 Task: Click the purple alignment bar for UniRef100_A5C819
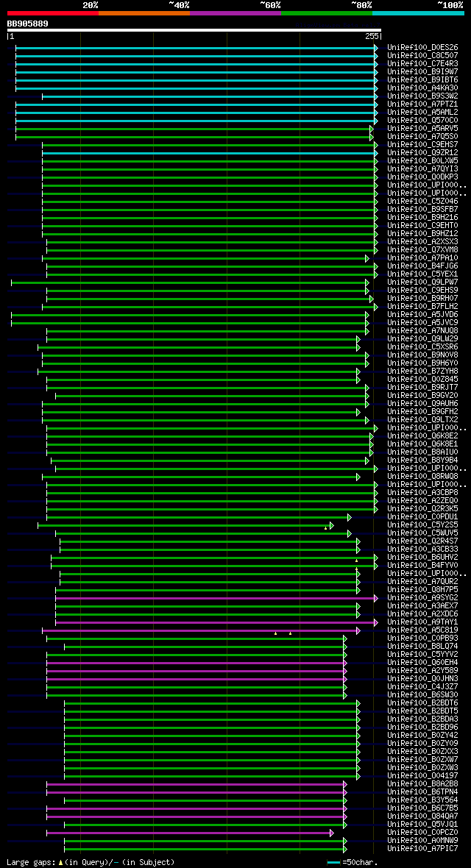coord(201,630)
